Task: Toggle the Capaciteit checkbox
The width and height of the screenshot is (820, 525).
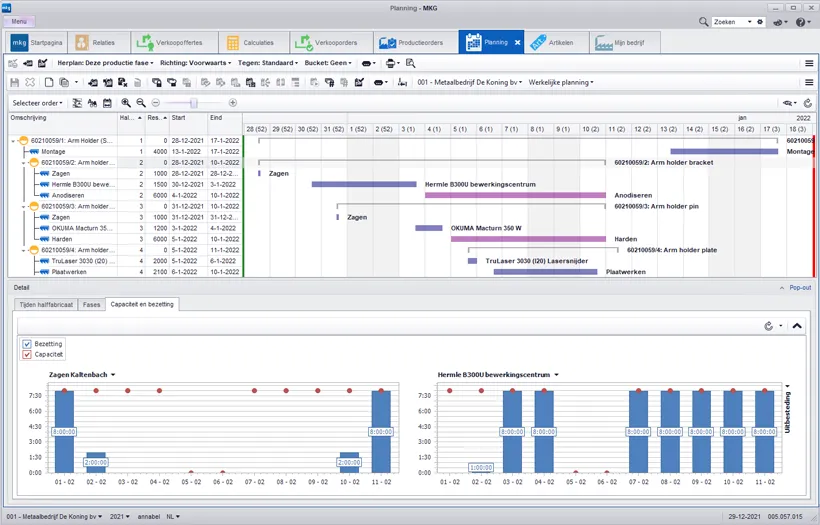Action: click(27, 355)
